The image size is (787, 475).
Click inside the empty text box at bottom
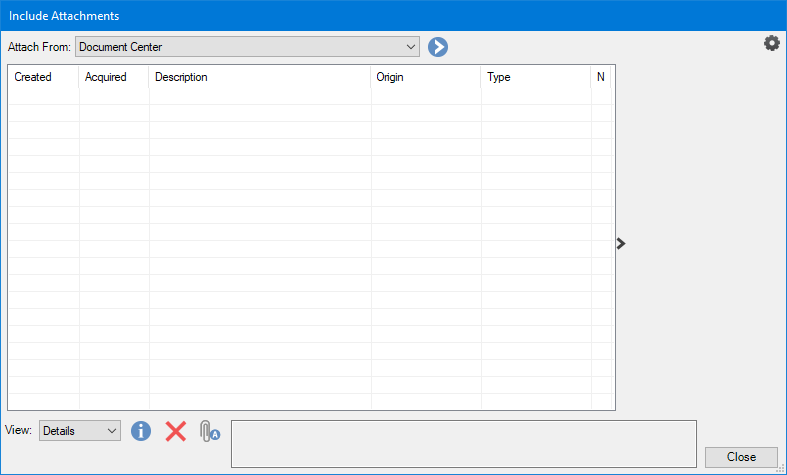(463, 443)
